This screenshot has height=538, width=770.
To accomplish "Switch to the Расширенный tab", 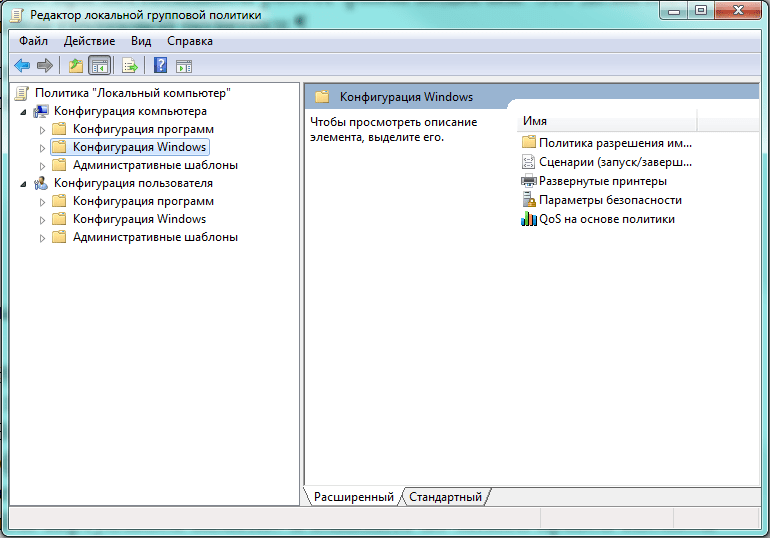I will [x=354, y=497].
